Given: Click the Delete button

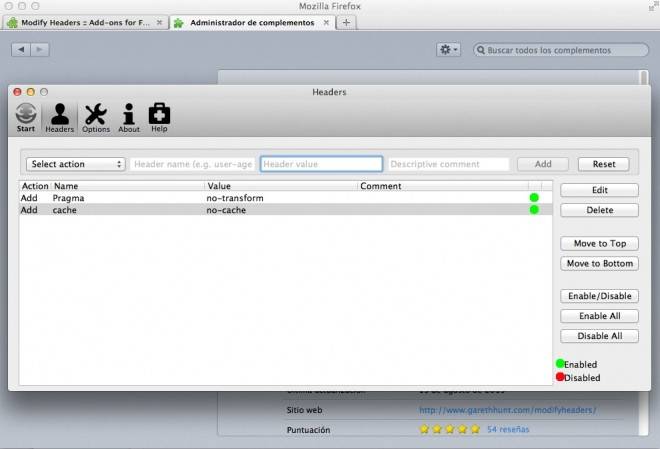Looking at the screenshot, I should pyautogui.click(x=599, y=210).
